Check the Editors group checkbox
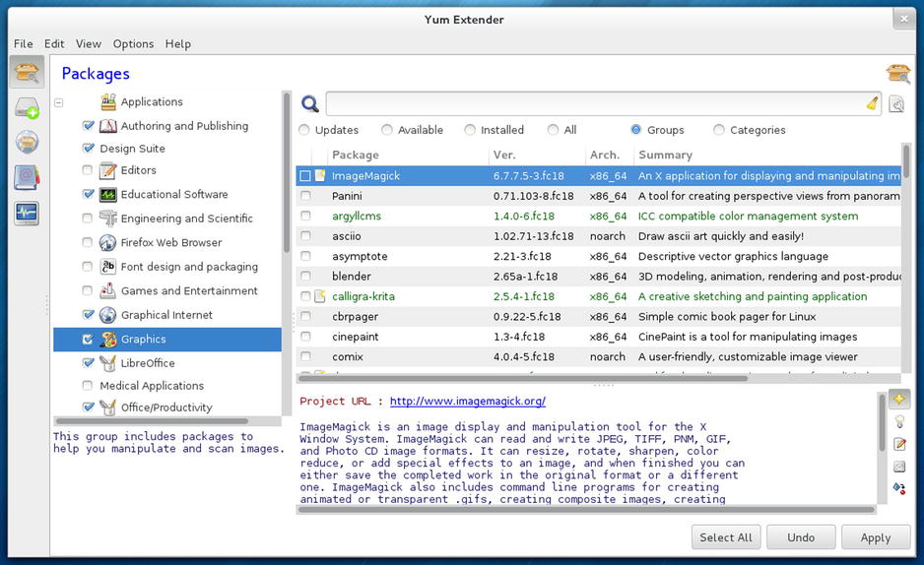 [88, 170]
